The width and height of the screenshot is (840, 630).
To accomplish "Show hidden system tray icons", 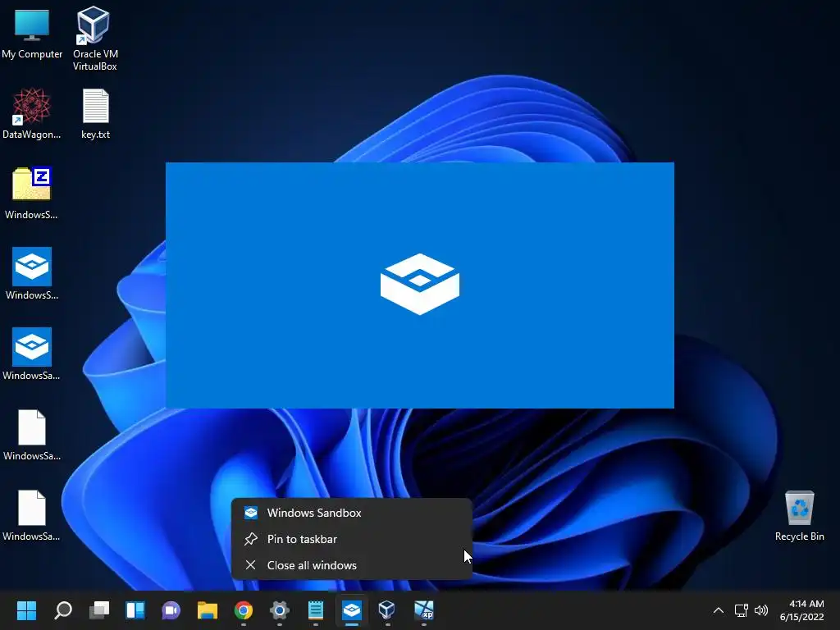I will coord(719,610).
